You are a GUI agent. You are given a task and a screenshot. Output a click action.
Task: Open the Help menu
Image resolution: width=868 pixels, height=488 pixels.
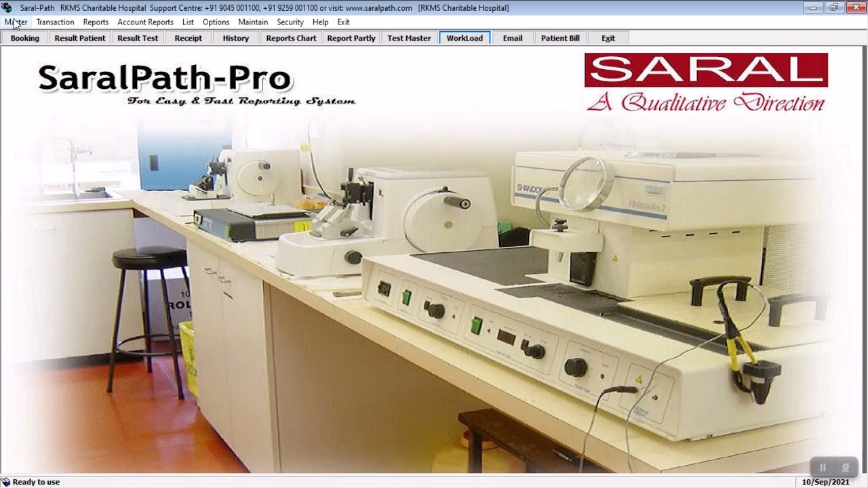click(320, 22)
